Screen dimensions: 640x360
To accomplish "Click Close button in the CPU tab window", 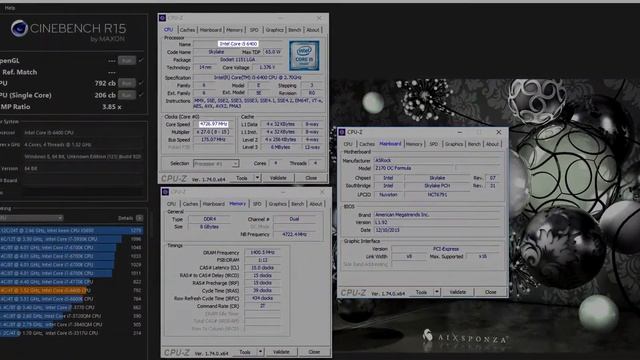I will coord(311,178).
